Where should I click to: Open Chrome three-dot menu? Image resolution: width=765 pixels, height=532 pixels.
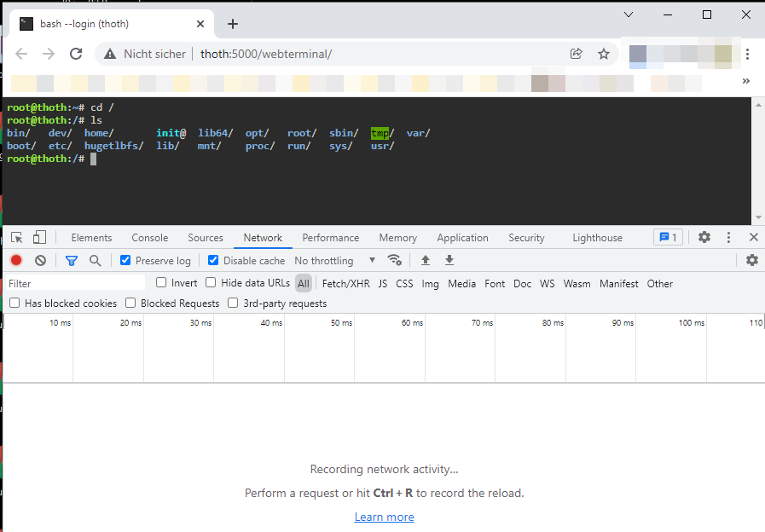[x=747, y=54]
